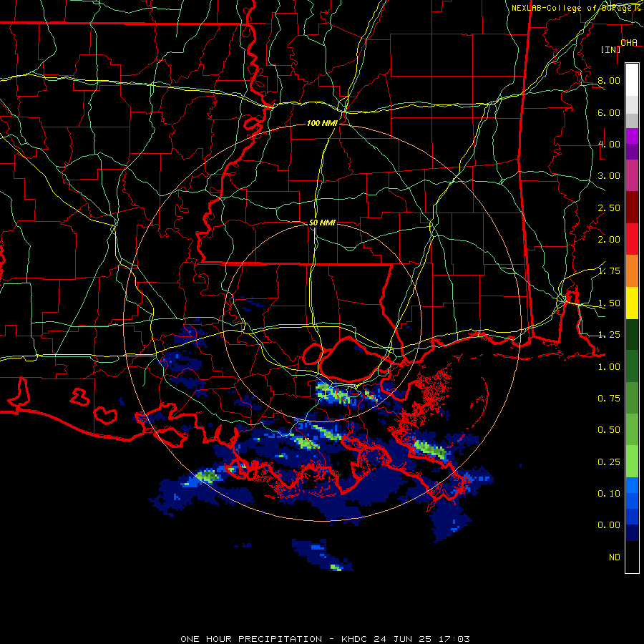Click the 'NEXLAB-College of DuPage' credit text

(571, 8)
